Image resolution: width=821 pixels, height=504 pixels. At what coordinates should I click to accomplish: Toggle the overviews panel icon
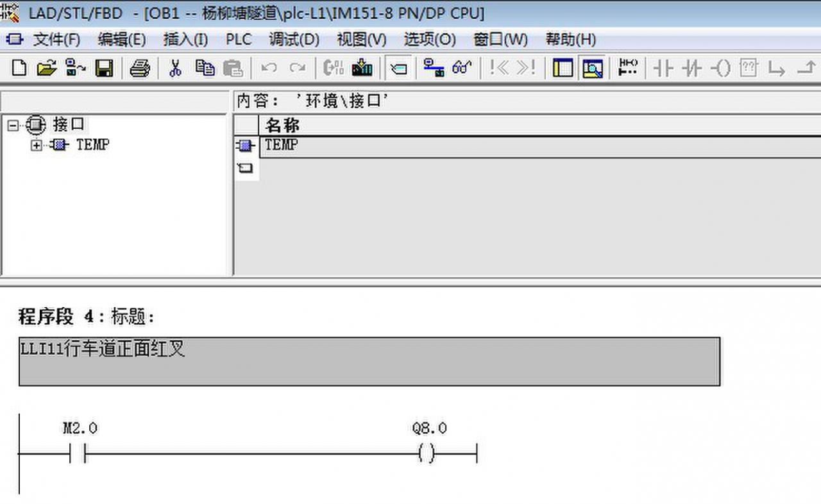[563, 69]
